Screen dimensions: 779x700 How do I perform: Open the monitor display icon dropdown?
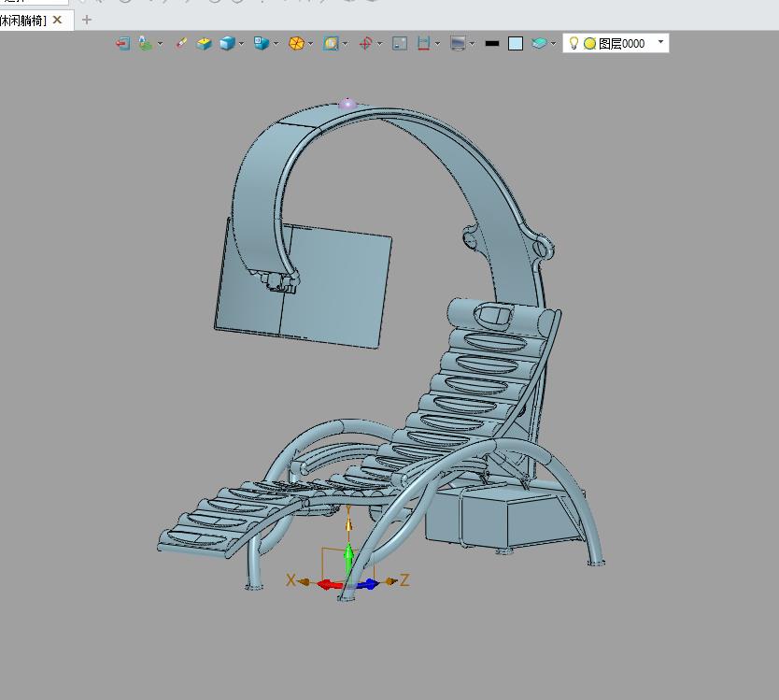coord(472,44)
